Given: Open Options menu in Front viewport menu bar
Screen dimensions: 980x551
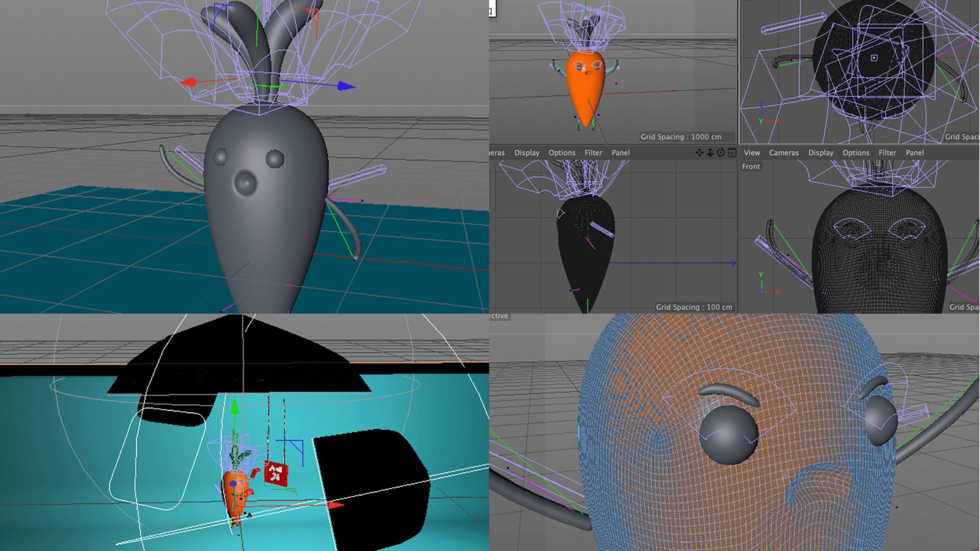Looking at the screenshot, I should [x=855, y=153].
